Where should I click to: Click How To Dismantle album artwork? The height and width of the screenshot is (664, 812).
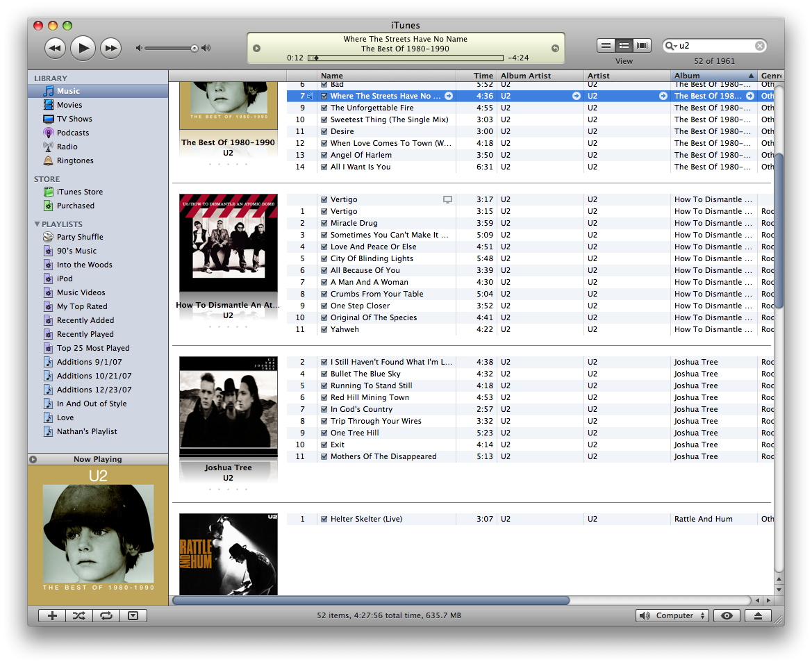[229, 243]
